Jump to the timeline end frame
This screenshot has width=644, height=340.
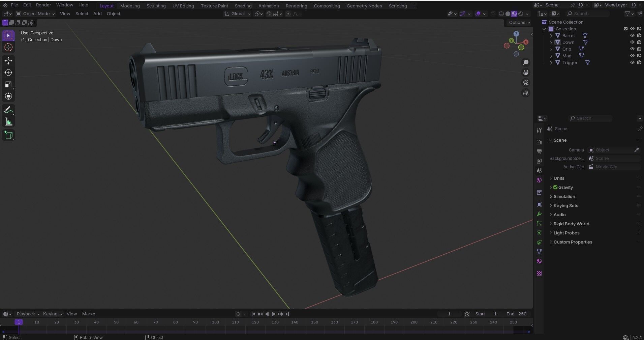287,314
